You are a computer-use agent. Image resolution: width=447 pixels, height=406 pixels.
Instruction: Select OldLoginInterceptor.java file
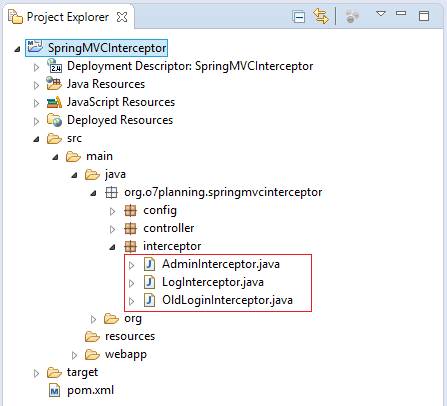pyautogui.click(x=227, y=300)
